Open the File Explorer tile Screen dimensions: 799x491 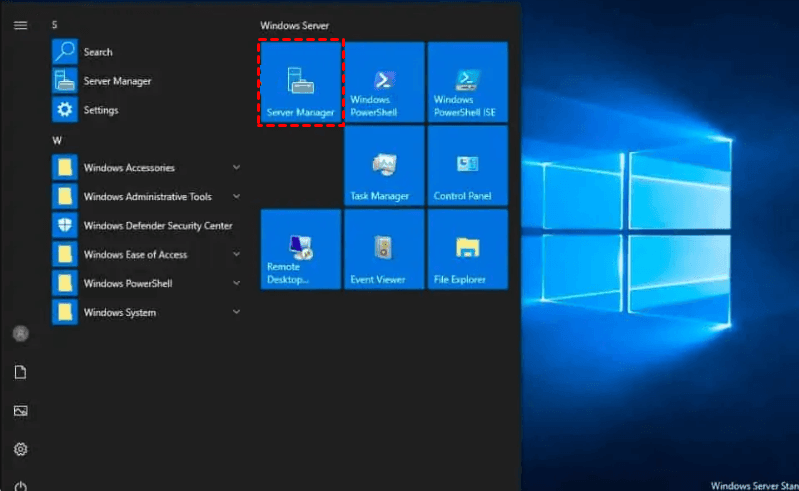tap(468, 249)
